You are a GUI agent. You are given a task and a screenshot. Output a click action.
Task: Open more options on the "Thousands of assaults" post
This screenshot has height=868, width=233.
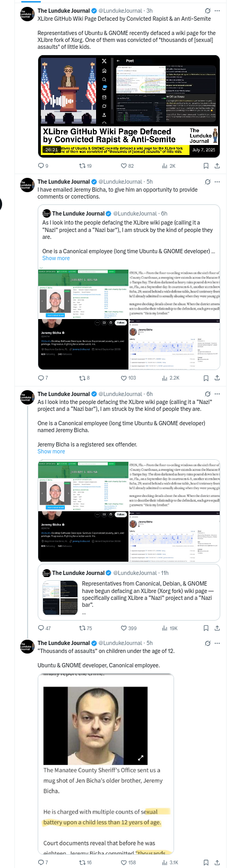(218, 643)
